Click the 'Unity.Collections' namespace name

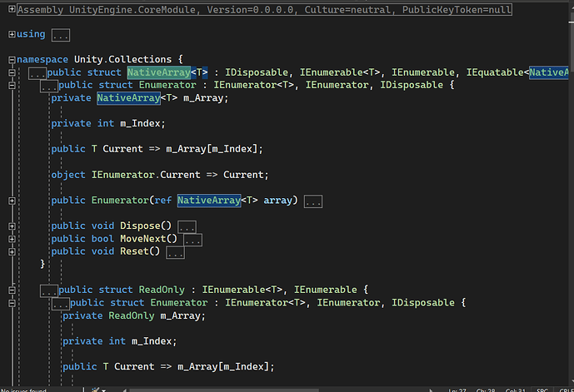click(x=122, y=59)
